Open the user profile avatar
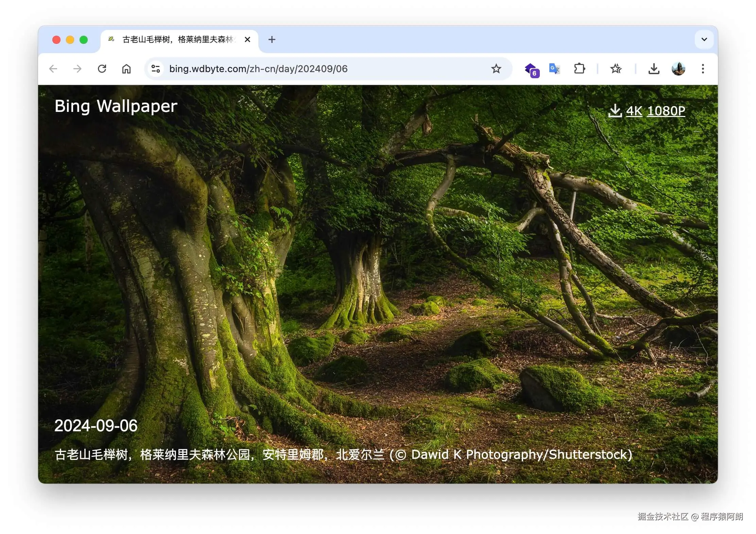Screen dimensions: 756x534 (678, 69)
